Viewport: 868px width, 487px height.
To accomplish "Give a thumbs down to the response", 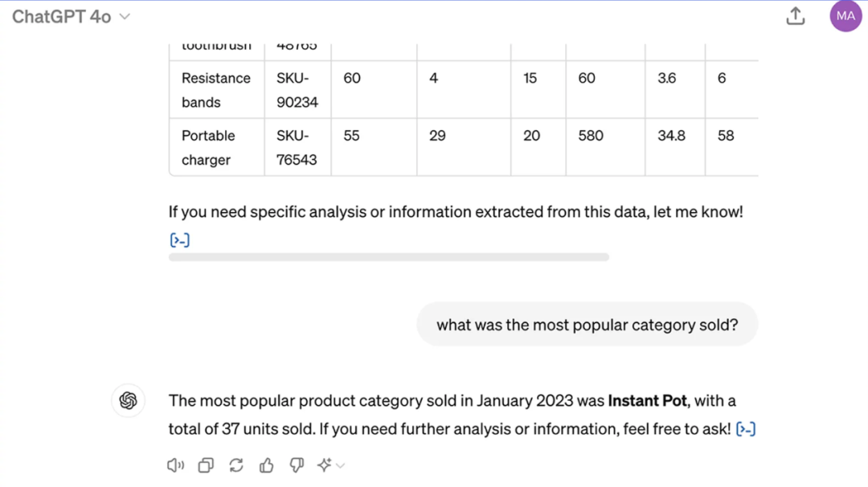I will tap(297, 465).
